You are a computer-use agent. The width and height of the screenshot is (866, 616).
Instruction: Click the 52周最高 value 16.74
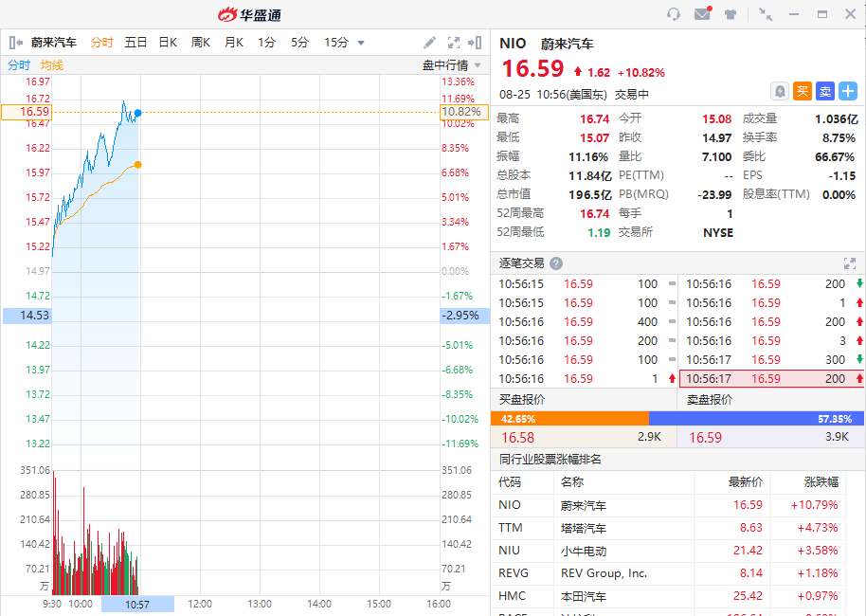594,213
